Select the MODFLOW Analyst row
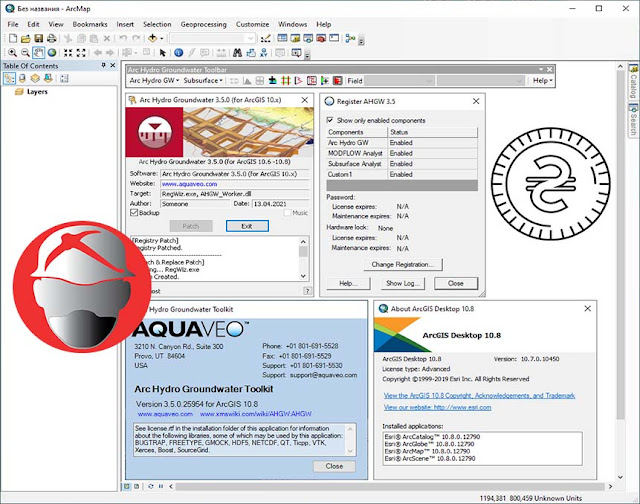This screenshot has width=640, height=504. pyautogui.click(x=402, y=153)
